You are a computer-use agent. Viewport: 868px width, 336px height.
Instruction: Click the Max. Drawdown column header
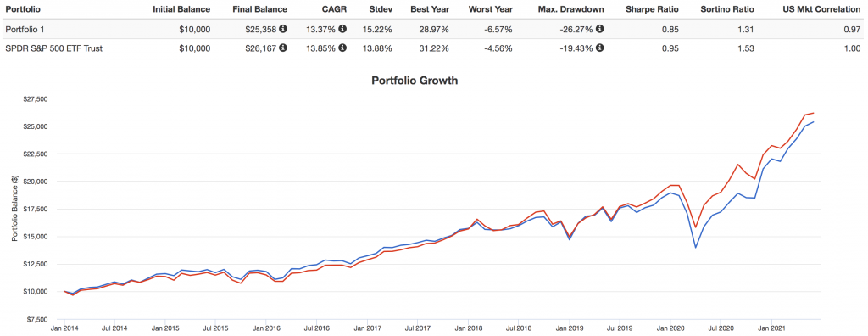tap(573, 8)
